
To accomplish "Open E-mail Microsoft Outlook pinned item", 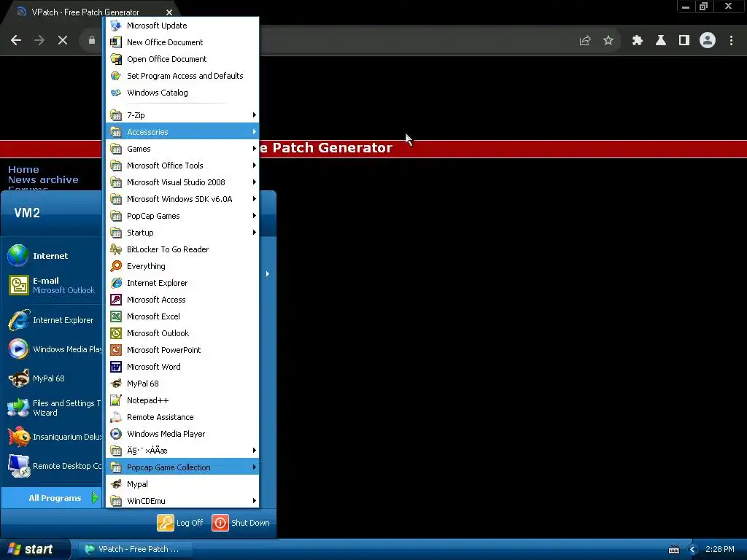I will coord(53,285).
